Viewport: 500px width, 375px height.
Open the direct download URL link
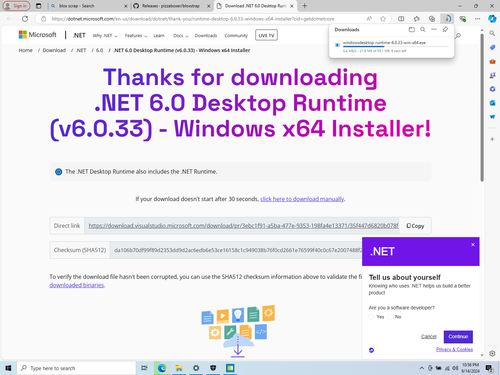click(x=243, y=226)
